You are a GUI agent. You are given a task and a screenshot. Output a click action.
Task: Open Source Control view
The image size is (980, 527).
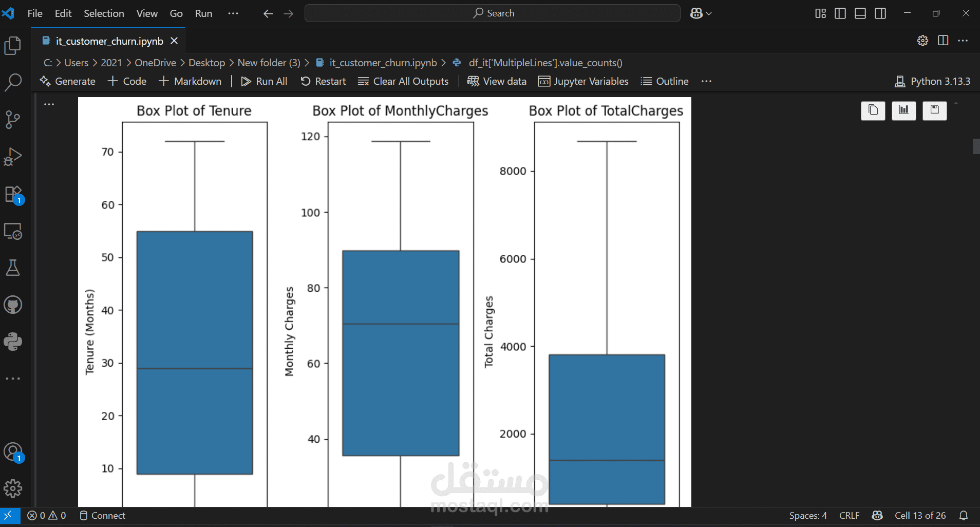tap(13, 120)
